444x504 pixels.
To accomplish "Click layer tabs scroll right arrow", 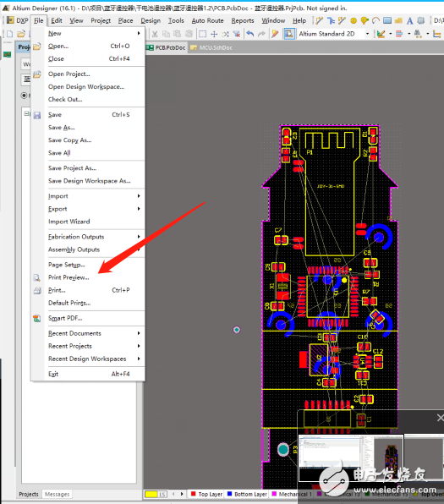I will 182,494.
